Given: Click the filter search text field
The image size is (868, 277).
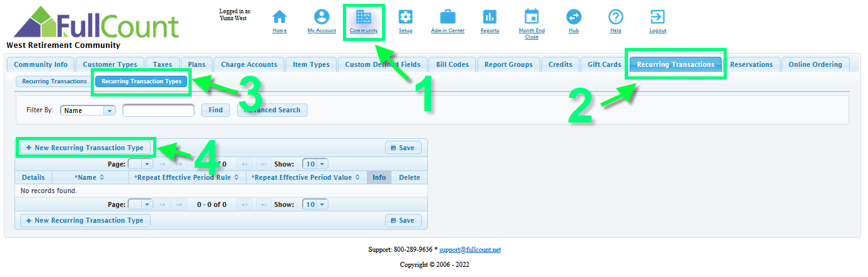Looking at the screenshot, I should [x=158, y=110].
